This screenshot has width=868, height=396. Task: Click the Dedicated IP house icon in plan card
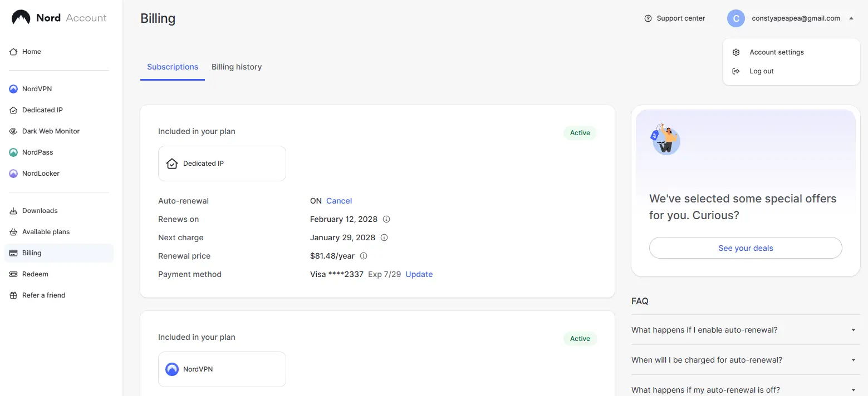click(172, 164)
